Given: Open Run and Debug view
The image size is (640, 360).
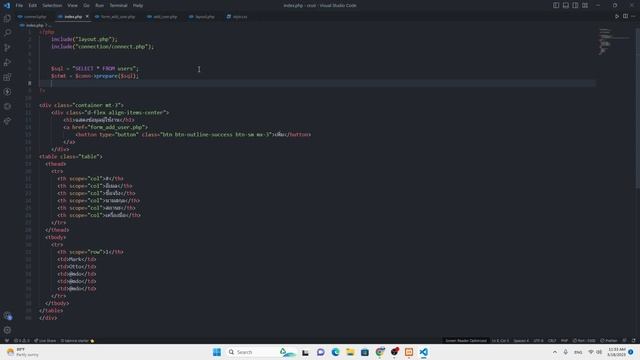Looking at the screenshot, I should coord(7,62).
